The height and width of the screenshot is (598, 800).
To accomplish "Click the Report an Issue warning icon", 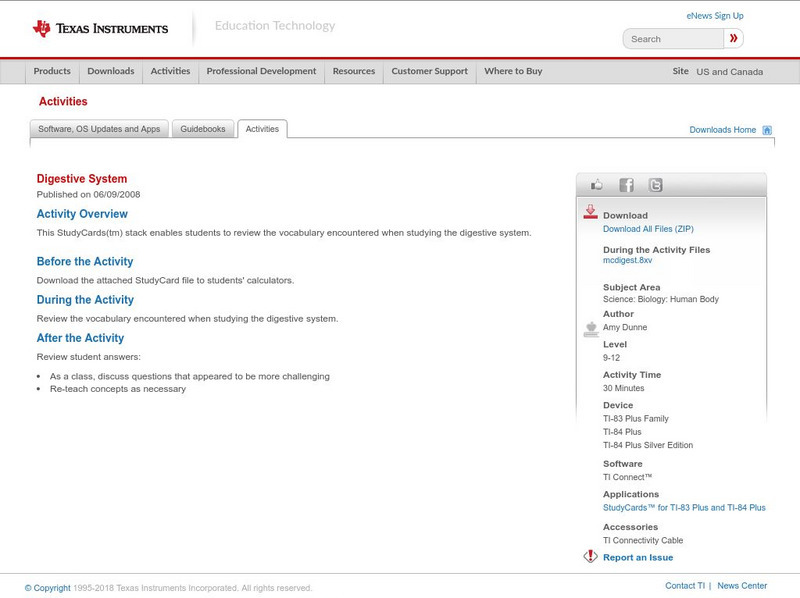I will (590, 556).
